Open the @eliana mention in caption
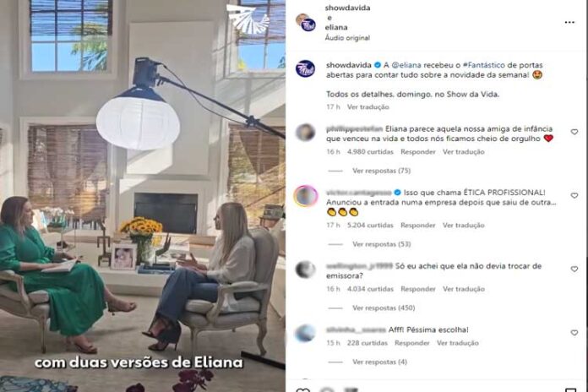Image resolution: width=588 pixels, height=392 pixels. 406,65
